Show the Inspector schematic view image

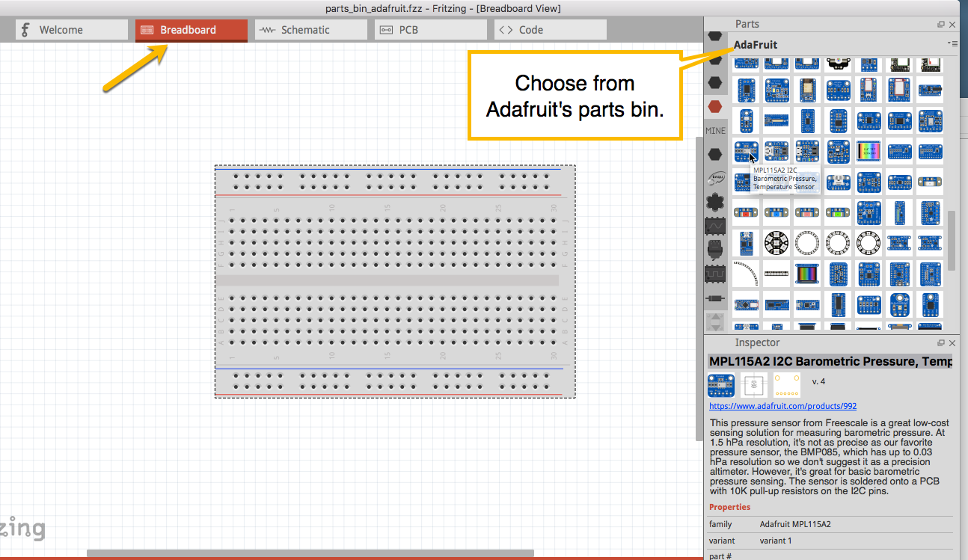tap(754, 384)
